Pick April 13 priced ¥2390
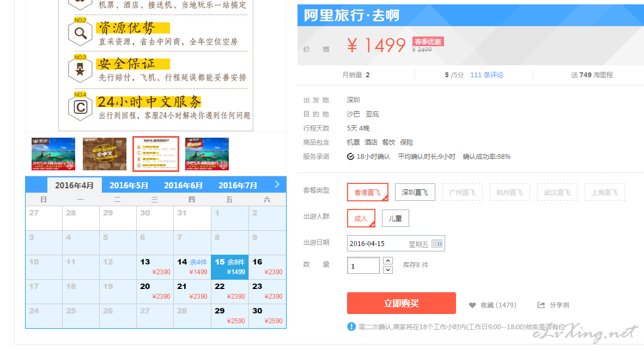Image resolution: width=644 pixels, height=351 pixels. [x=155, y=267]
